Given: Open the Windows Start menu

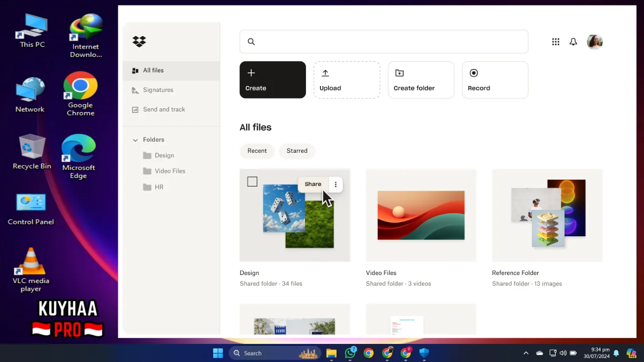Looking at the screenshot, I should (218, 353).
